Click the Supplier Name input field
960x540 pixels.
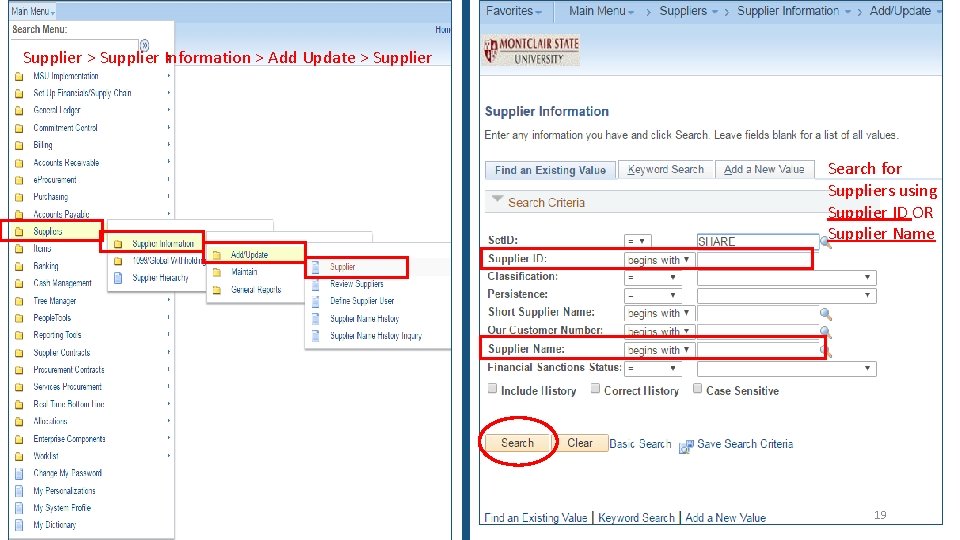[758, 350]
